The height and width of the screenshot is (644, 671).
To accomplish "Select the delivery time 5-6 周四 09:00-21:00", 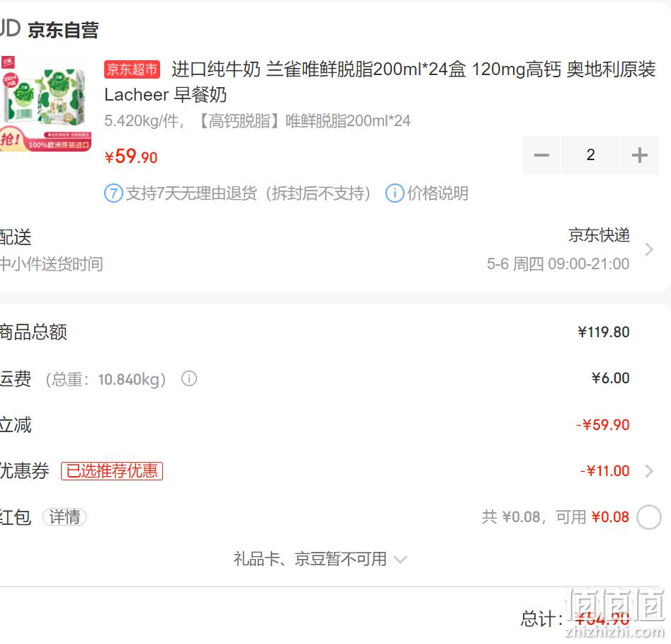I will 558,264.
